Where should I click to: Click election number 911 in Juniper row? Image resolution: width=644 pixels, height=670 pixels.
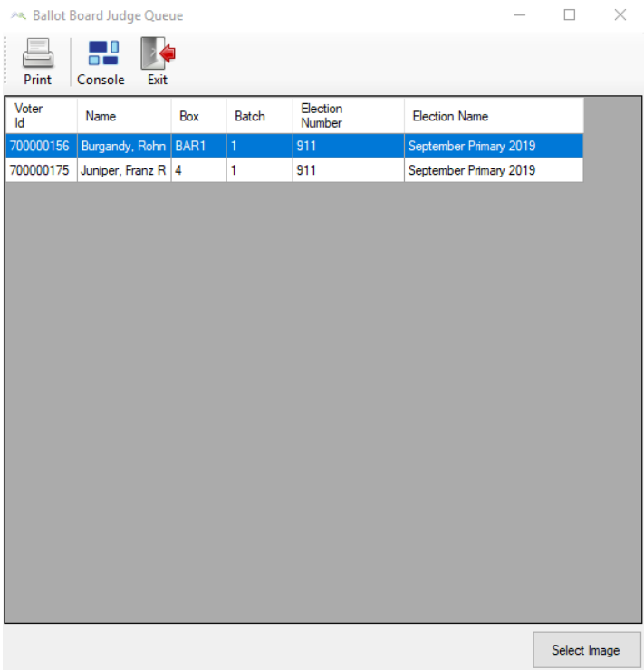click(349, 170)
